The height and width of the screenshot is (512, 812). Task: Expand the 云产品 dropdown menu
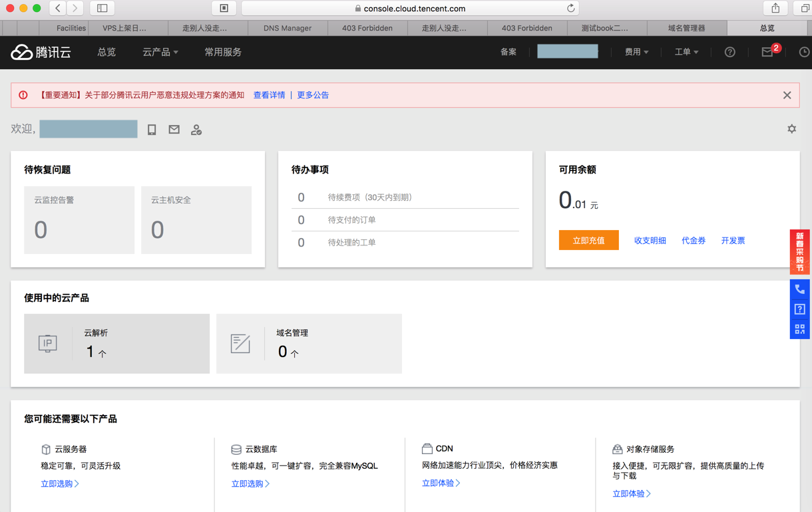(160, 52)
